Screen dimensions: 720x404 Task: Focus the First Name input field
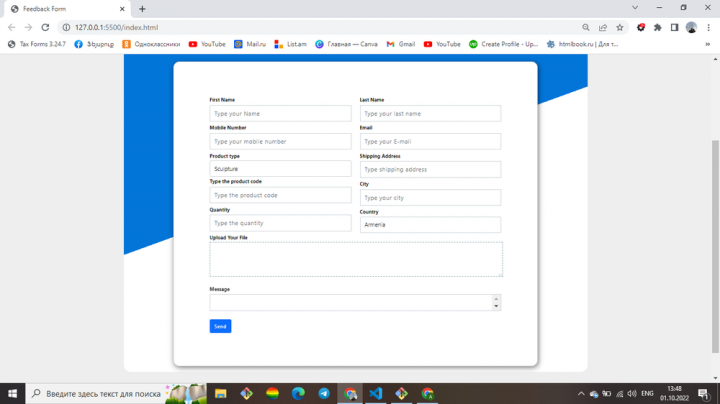point(281,113)
